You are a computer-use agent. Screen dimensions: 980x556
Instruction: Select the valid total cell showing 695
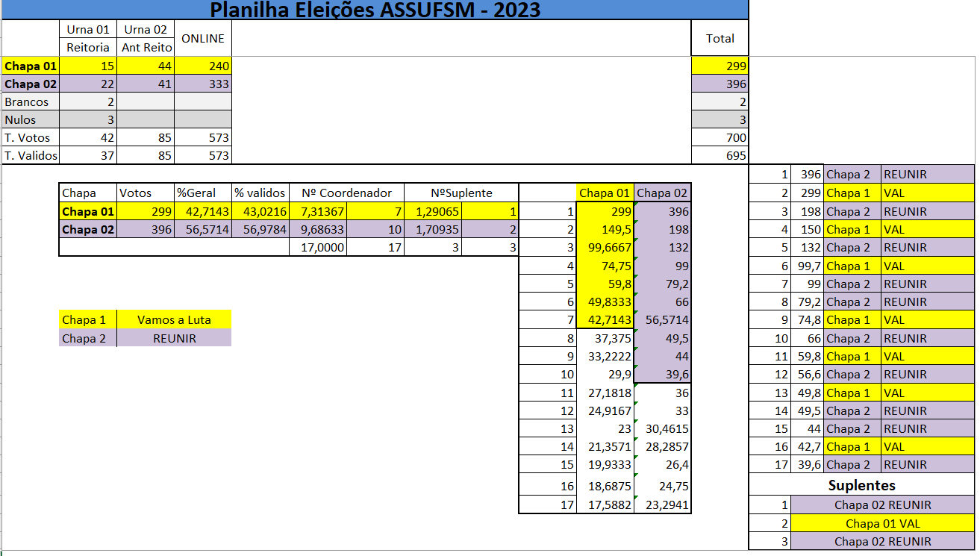click(720, 155)
